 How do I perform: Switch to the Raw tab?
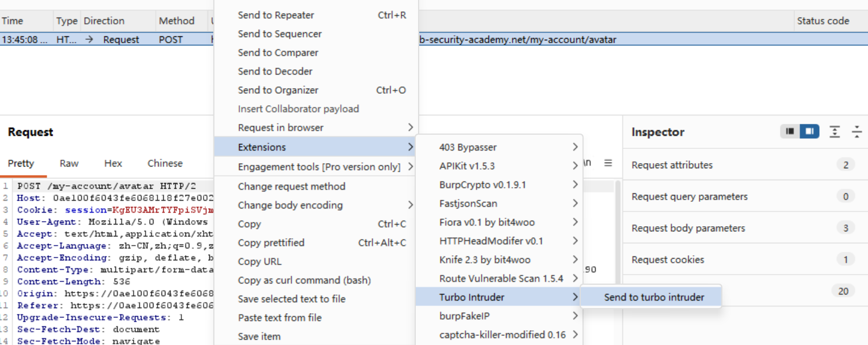69,164
